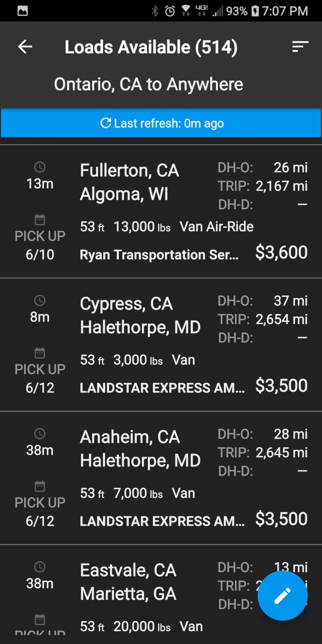Tap the Last refresh blue bar

click(161, 123)
